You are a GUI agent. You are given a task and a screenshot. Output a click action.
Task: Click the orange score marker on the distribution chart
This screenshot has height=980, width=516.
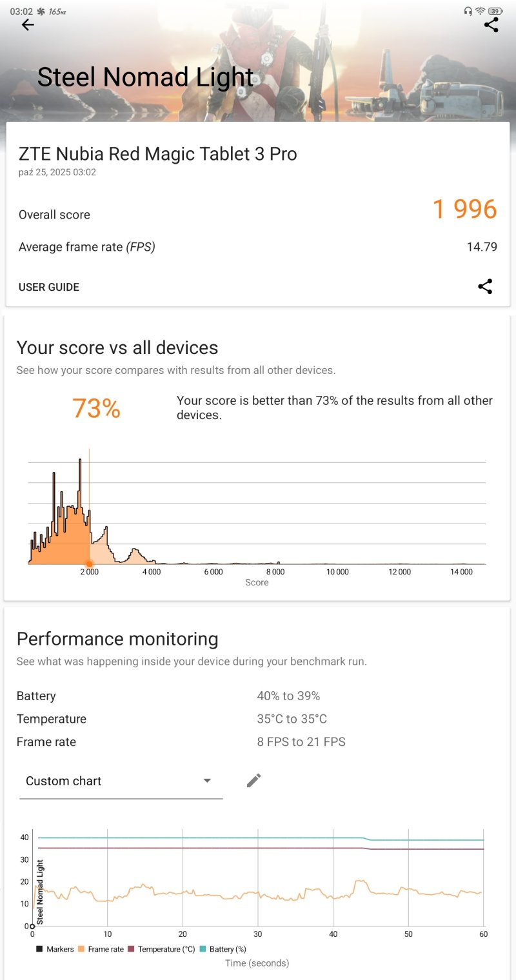(89, 564)
